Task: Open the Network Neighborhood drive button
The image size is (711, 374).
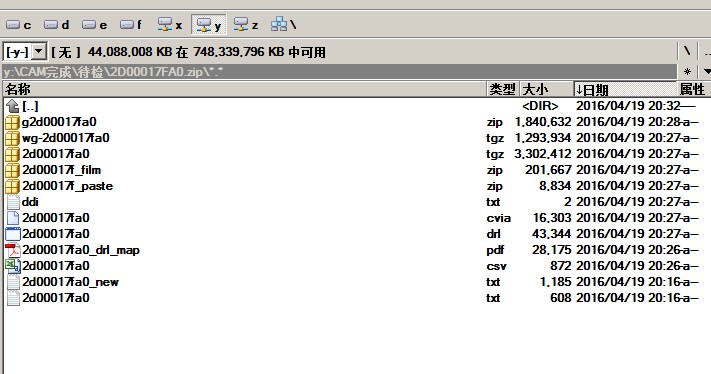Action: pyautogui.click(x=283, y=24)
